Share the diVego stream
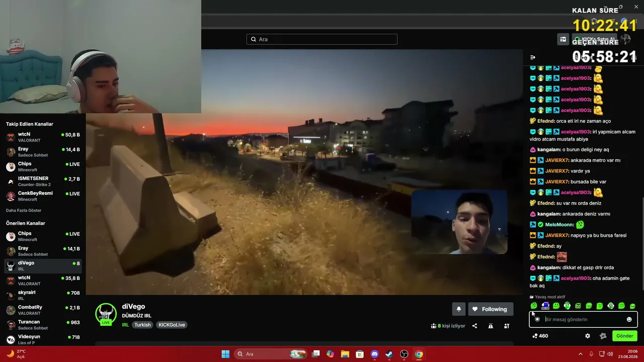The image size is (644, 362). click(x=474, y=326)
